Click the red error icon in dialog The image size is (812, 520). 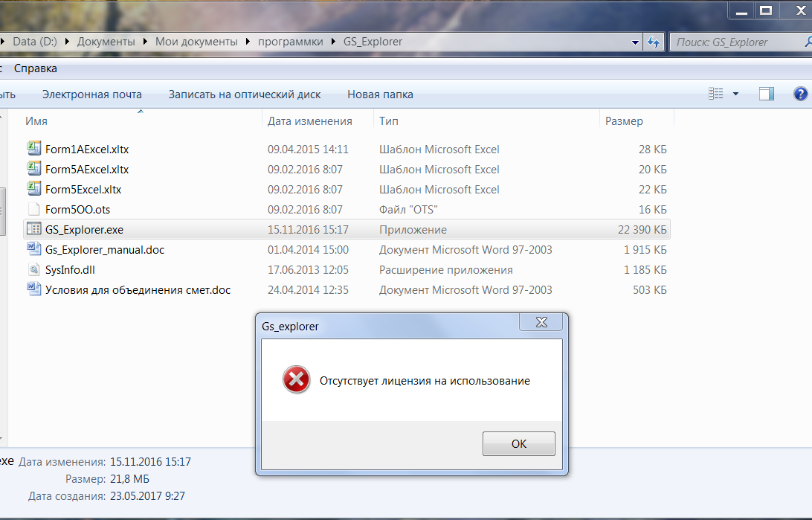tap(296, 379)
